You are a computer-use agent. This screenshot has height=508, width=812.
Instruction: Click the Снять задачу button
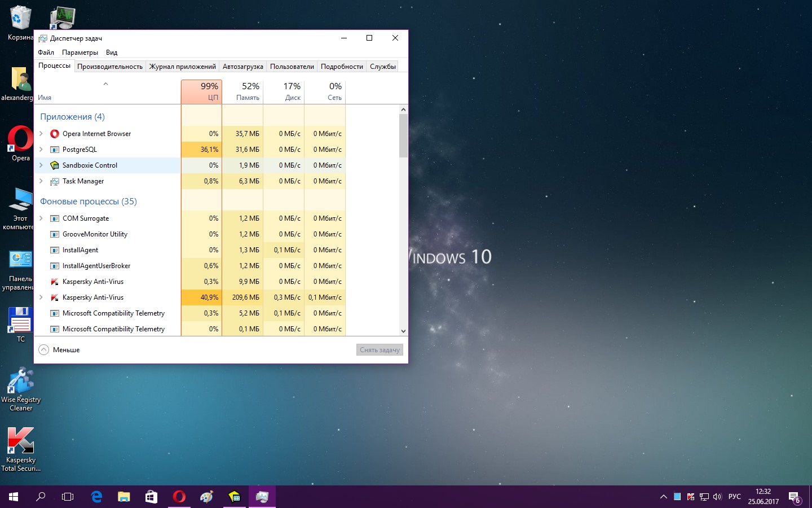pyautogui.click(x=379, y=350)
